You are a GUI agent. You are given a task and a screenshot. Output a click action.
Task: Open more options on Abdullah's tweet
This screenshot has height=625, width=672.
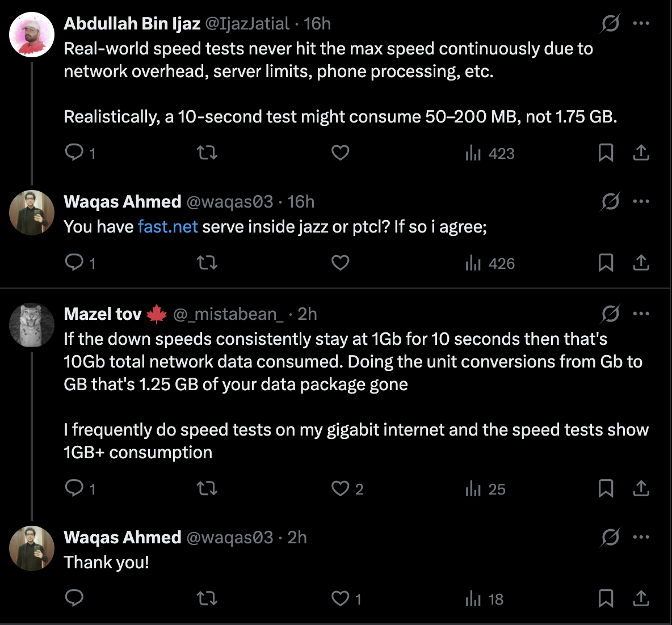[x=641, y=23]
